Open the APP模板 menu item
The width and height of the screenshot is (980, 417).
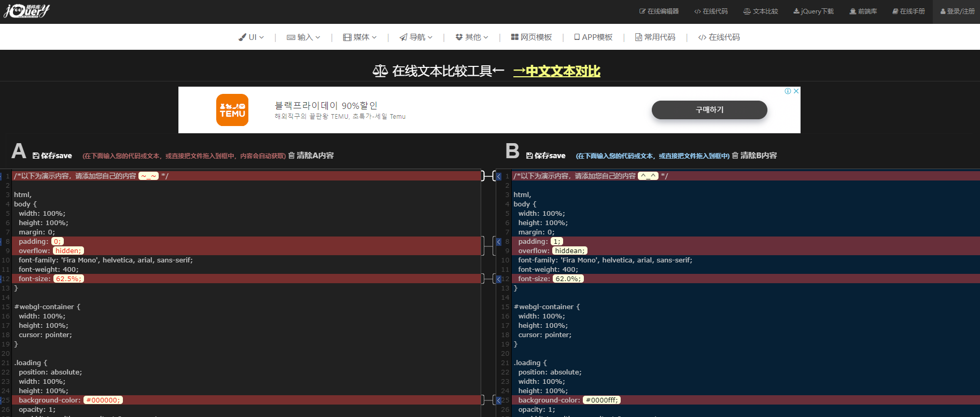pos(593,37)
